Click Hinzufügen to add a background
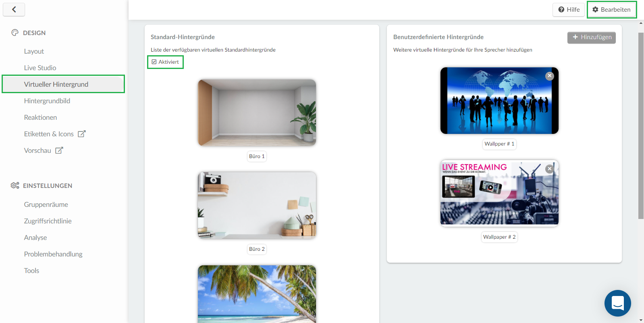 [592, 38]
